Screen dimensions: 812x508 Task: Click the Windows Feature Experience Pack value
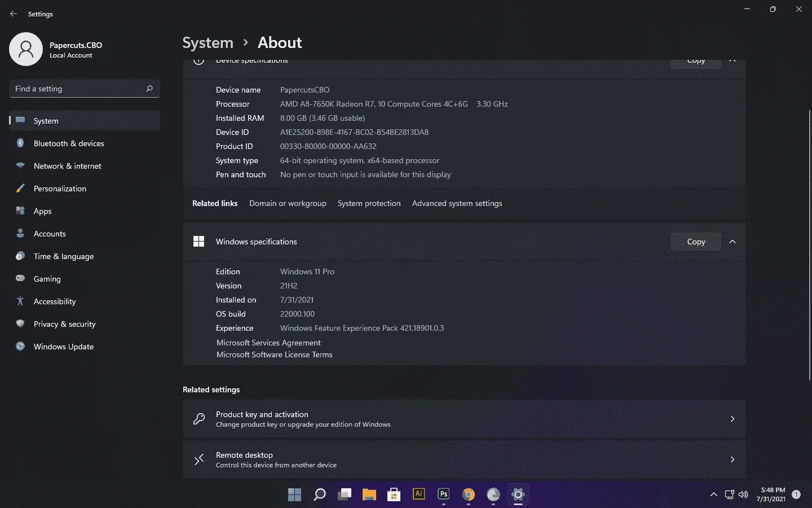[362, 328]
